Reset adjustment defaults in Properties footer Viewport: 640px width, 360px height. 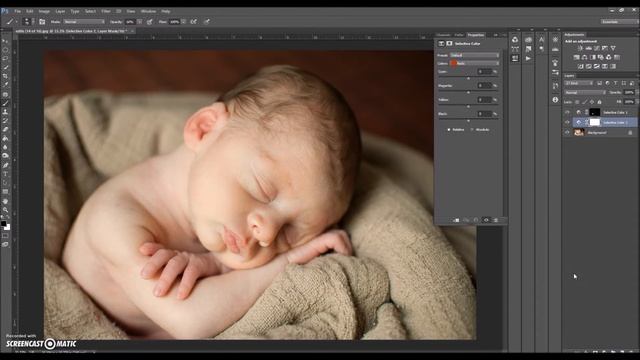coord(476,220)
